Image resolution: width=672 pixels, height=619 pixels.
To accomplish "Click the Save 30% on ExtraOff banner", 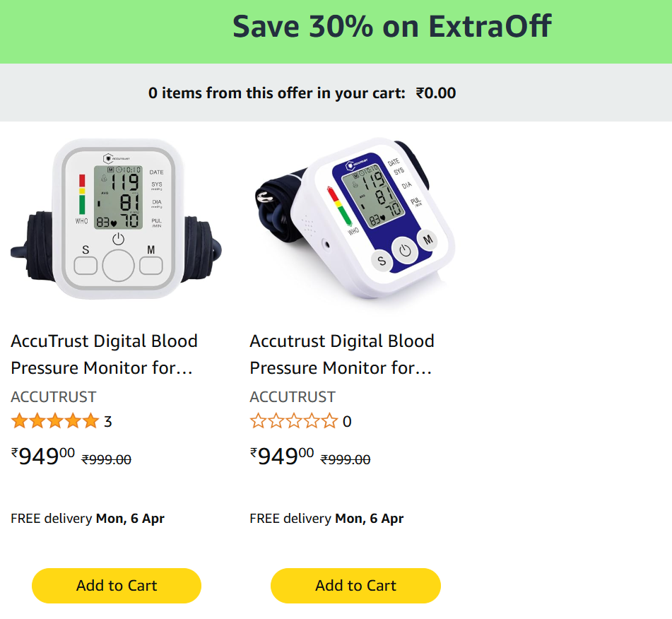I will [391, 27].
